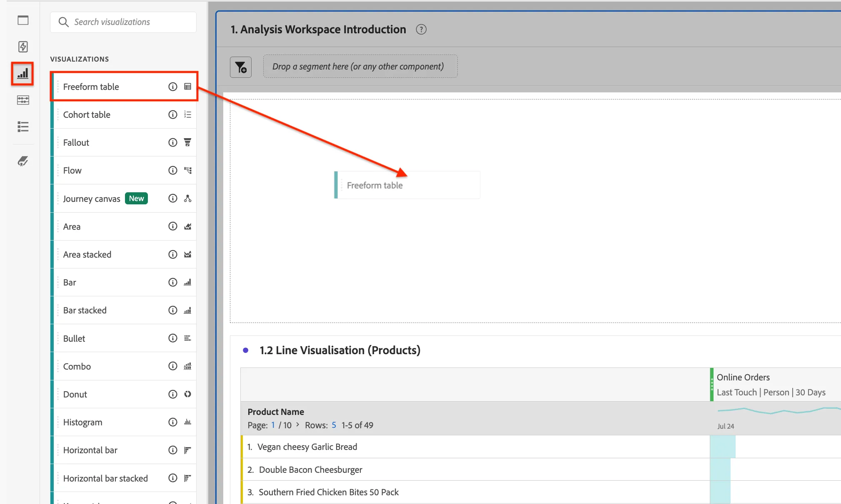
Task: Show info for Cohort table visualization
Action: pos(172,114)
